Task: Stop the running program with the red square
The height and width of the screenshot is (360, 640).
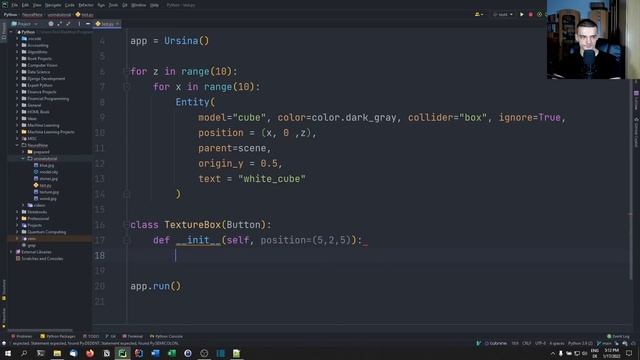Action: (x=531, y=14)
